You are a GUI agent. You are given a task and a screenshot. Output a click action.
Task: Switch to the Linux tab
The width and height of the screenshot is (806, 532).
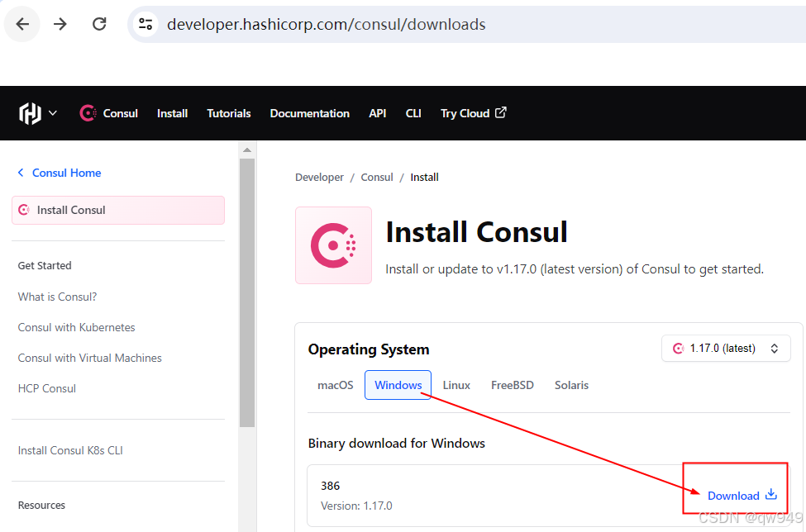[456, 385]
